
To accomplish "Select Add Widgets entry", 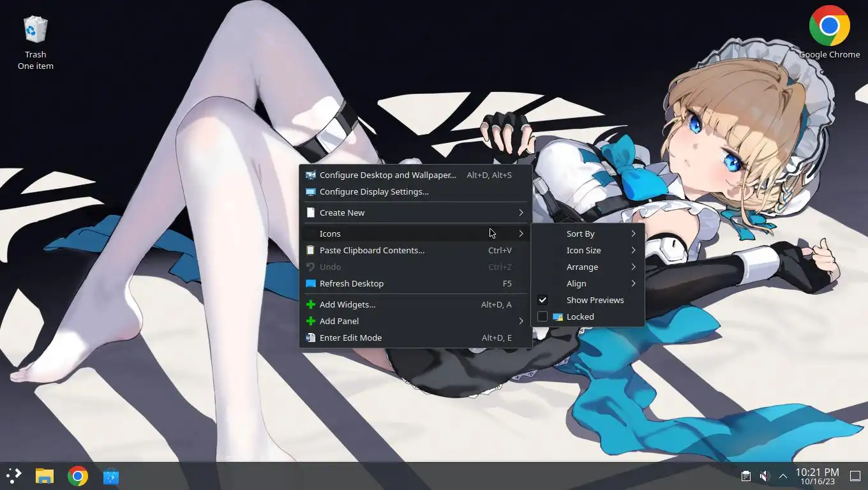I will [x=415, y=304].
